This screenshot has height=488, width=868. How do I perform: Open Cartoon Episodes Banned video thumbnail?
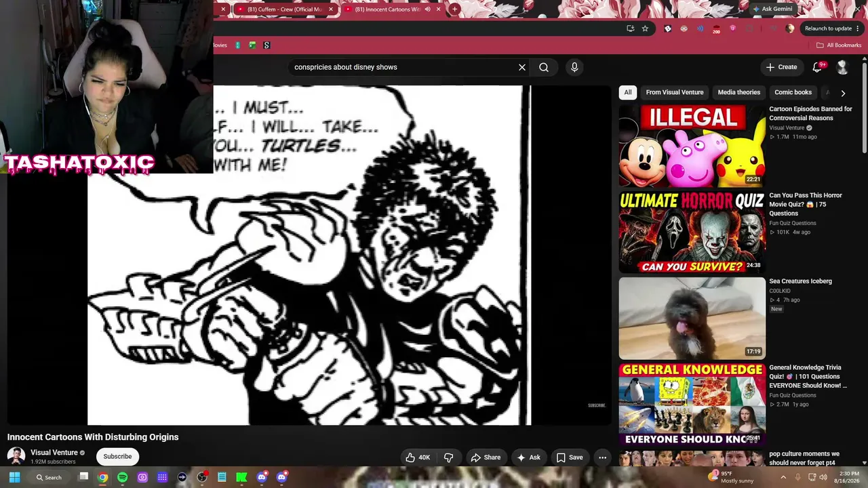(x=692, y=145)
